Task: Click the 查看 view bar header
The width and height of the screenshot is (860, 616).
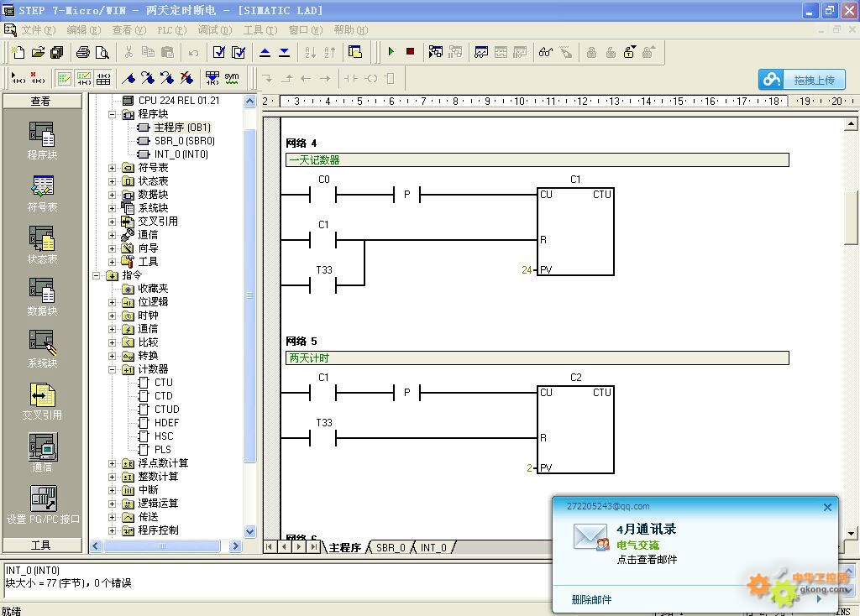Action: click(42, 102)
